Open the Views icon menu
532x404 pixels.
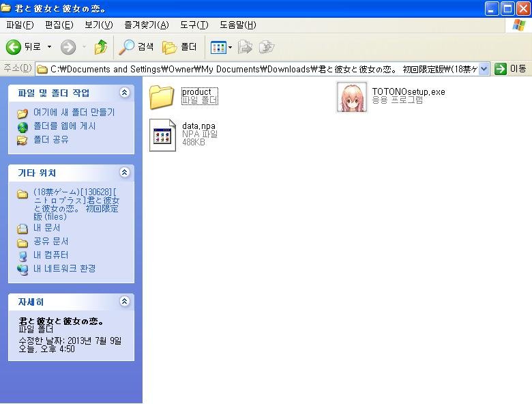[221, 47]
